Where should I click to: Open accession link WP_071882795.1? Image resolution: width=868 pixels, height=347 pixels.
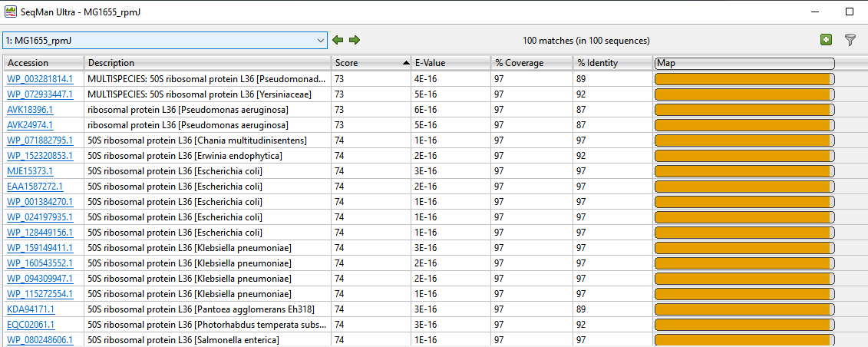pyautogui.click(x=40, y=140)
